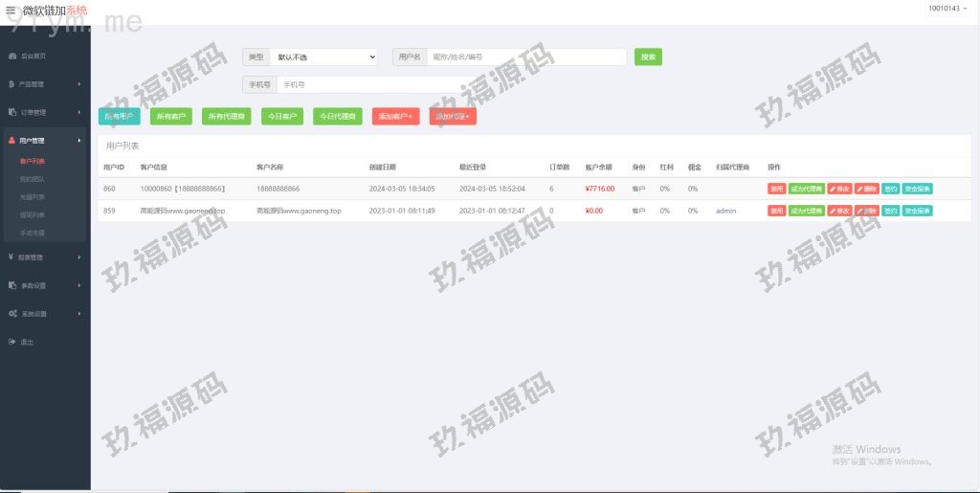Click the 退出 logout icon in sidebar
Image resolution: width=980 pixels, height=493 pixels.
[x=11, y=342]
